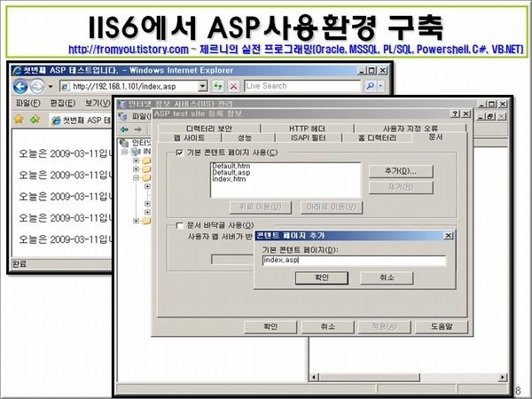The height and width of the screenshot is (399, 532).
Task: Close the 콘텐트 페이지 추가 dialog
Action: 448,236
